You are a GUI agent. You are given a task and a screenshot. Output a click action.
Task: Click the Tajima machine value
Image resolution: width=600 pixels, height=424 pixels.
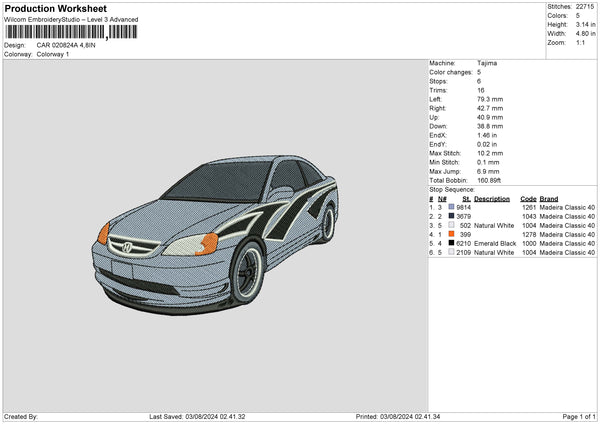click(487, 63)
